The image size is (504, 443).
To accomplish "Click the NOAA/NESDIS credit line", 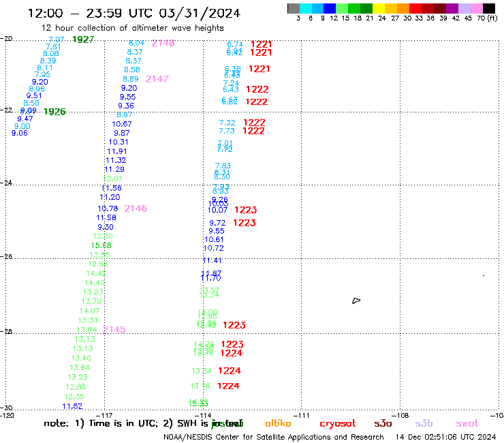I will point(274,437).
